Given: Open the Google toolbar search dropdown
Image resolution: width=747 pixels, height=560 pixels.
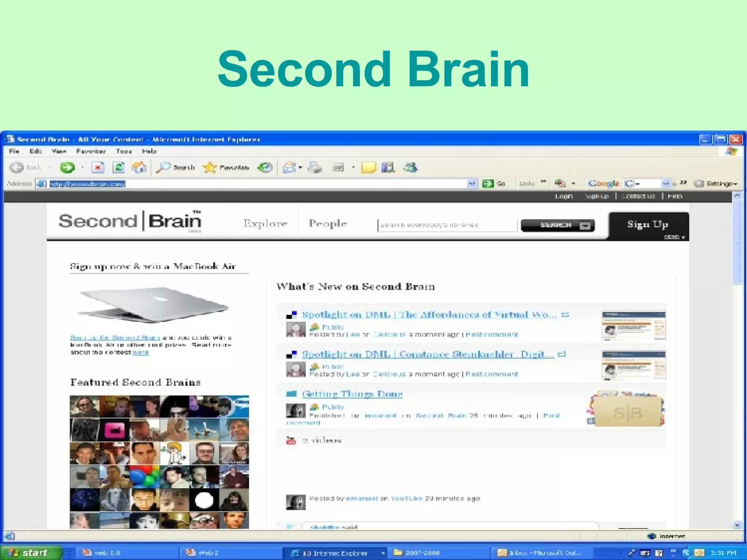Looking at the screenshot, I should click(x=666, y=183).
